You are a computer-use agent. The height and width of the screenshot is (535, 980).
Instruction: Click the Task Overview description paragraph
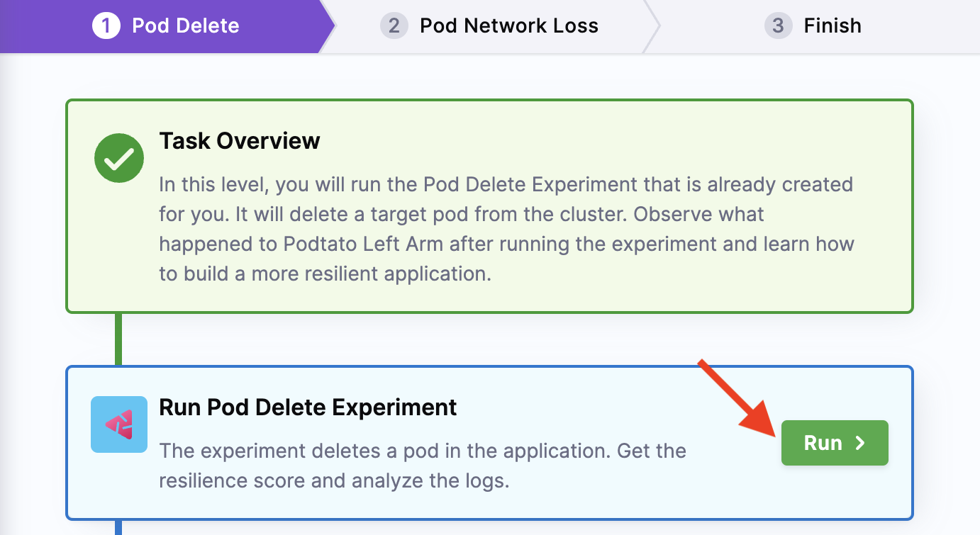pyautogui.click(x=506, y=229)
